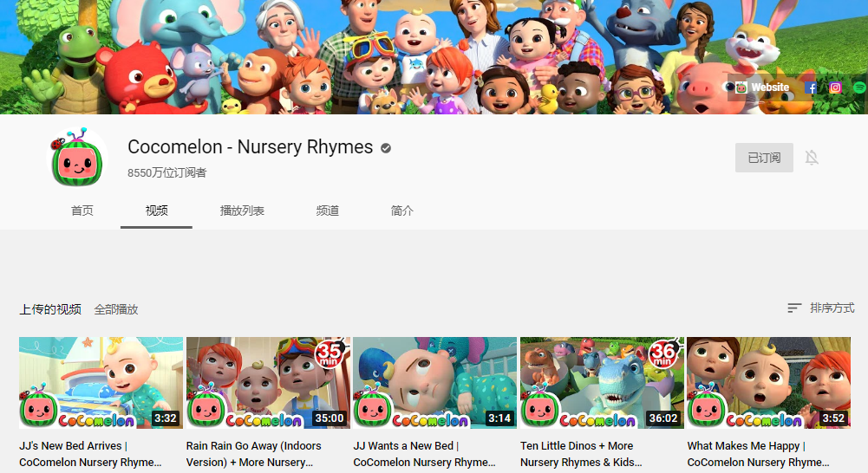Click the 35 min badge on thumbnail
Screen dimensions: 868x473
coord(330,353)
